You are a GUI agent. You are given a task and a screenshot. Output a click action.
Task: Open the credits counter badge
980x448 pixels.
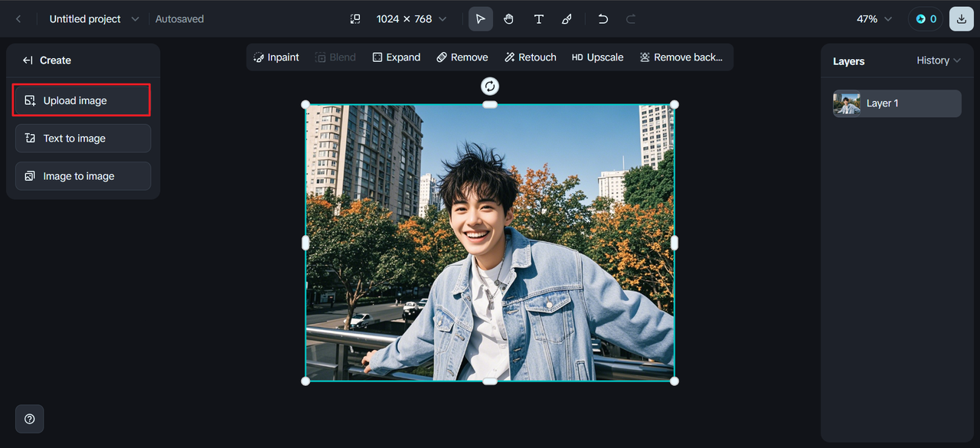point(926,19)
